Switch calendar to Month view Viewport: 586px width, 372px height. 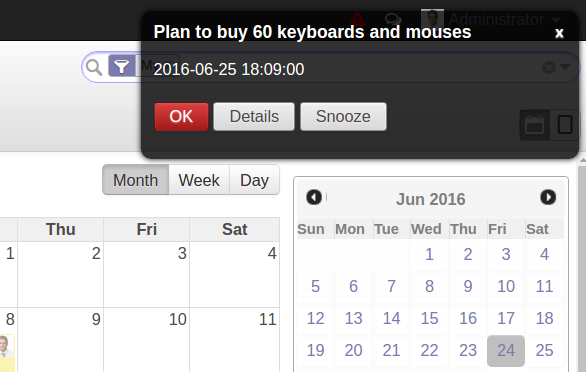click(x=136, y=180)
